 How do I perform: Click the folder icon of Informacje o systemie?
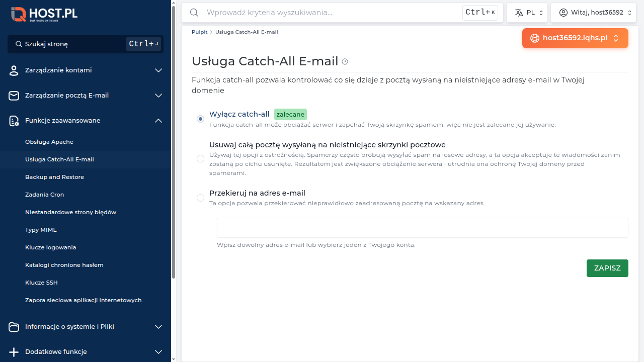(x=14, y=327)
